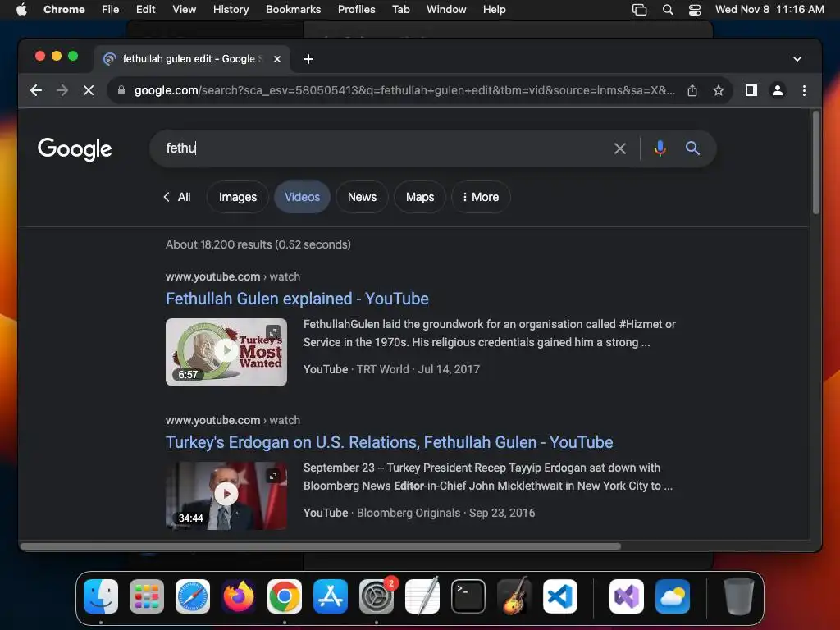Viewport: 840px width, 630px height.
Task: Open the Profiles menu
Action: 356,10
